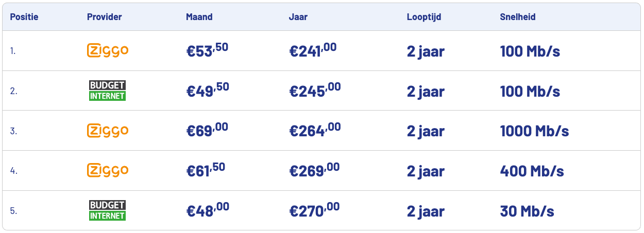The height and width of the screenshot is (233, 644).
Task: Click the 1000 Mb/s speed value
Action: [x=534, y=131]
